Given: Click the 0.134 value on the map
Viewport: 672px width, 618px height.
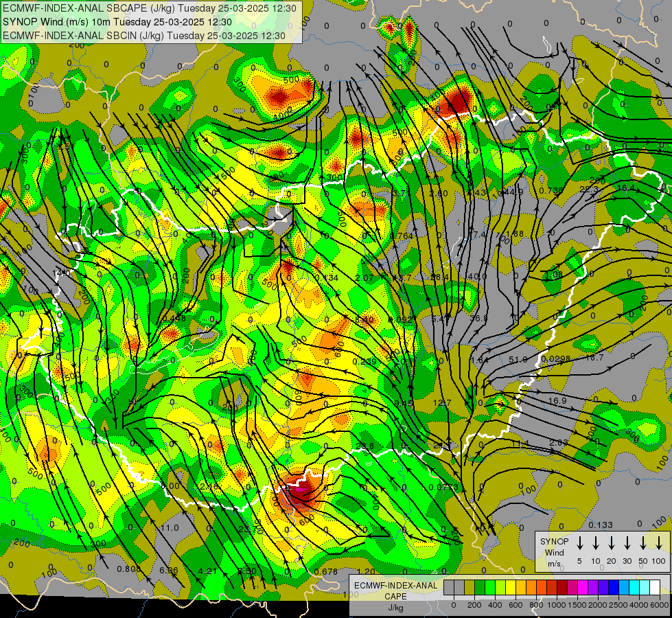Looking at the screenshot, I should [x=326, y=278].
